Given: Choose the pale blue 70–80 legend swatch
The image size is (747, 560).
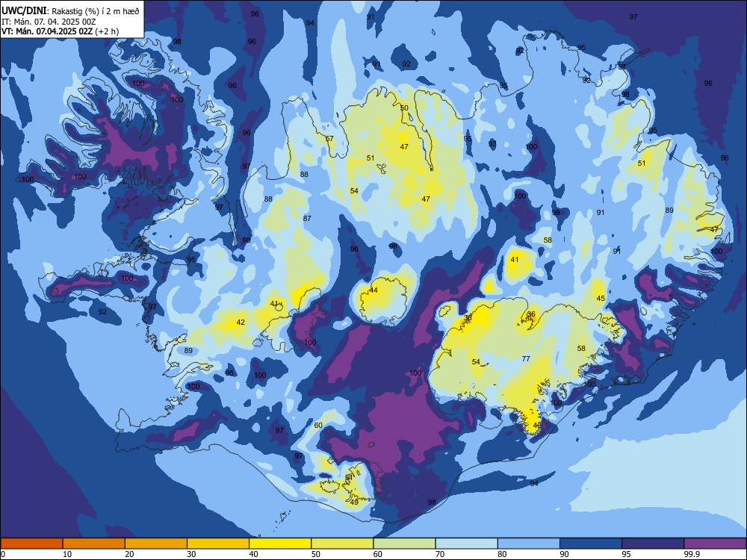Looking at the screenshot, I should [x=466, y=544].
